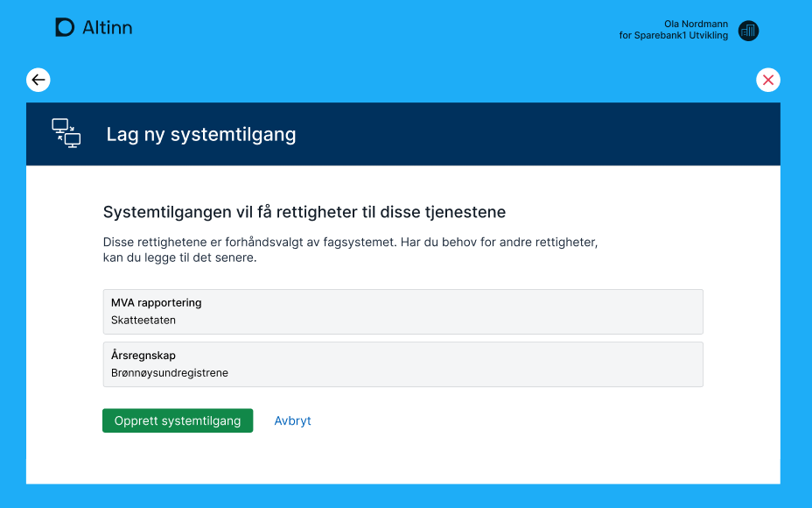
Task: Open the organization building avatar icon
Action: (748, 31)
